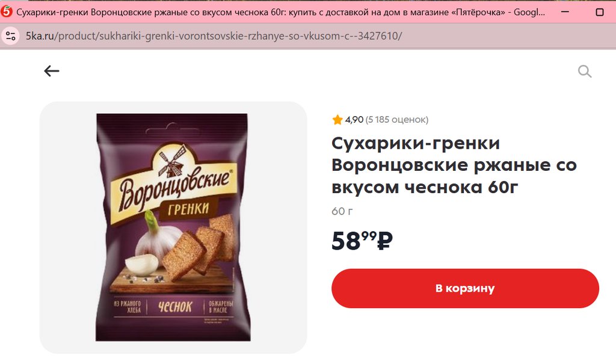Click the orange star rating icon
Image resolution: width=616 pixels, height=364 pixels.
click(x=337, y=120)
